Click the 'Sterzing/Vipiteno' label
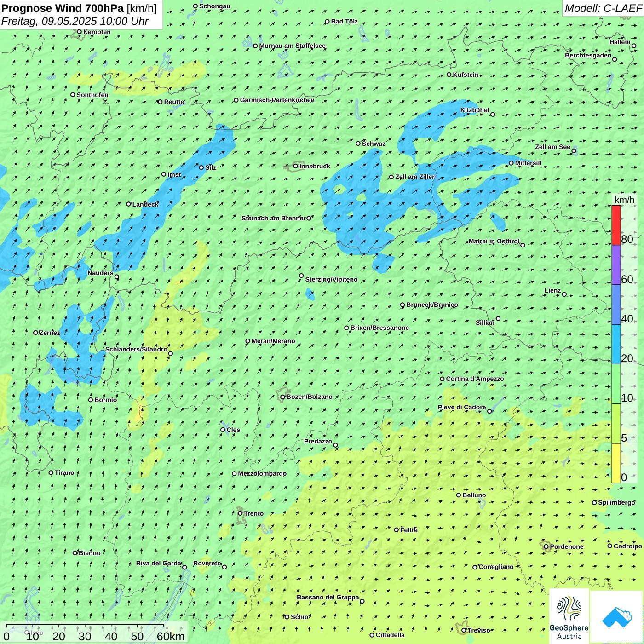This screenshot has height=644, width=644. click(331, 279)
